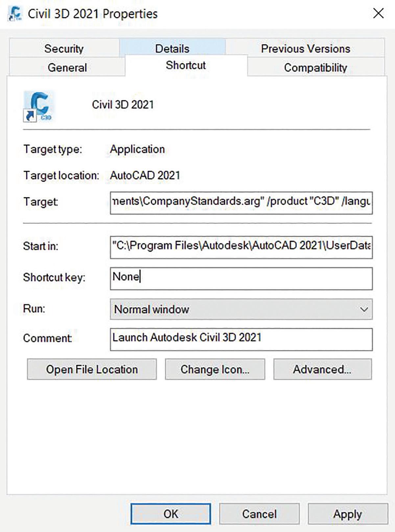395x532 pixels.
Task: Click the 'Civil 3D 2021' name text
Action: pos(123,105)
